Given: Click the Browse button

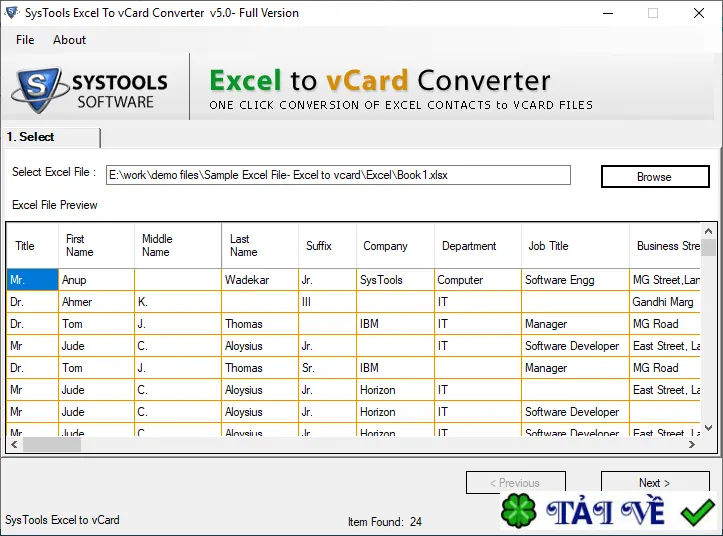Looking at the screenshot, I should [x=655, y=177].
